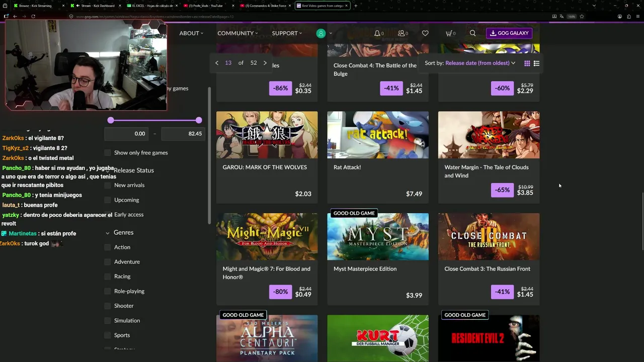644x362 pixels.
Task: Expand the COMMUNITY menu
Action: pos(237,33)
